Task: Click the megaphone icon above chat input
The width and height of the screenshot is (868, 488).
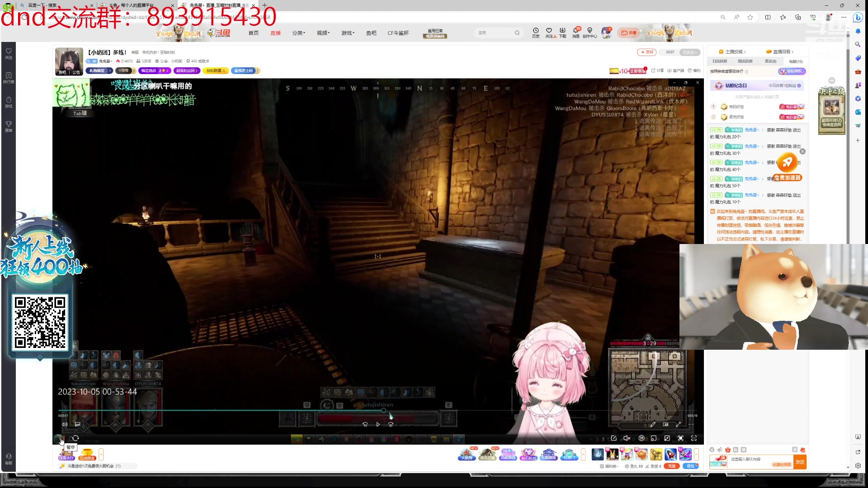Action: (x=720, y=450)
